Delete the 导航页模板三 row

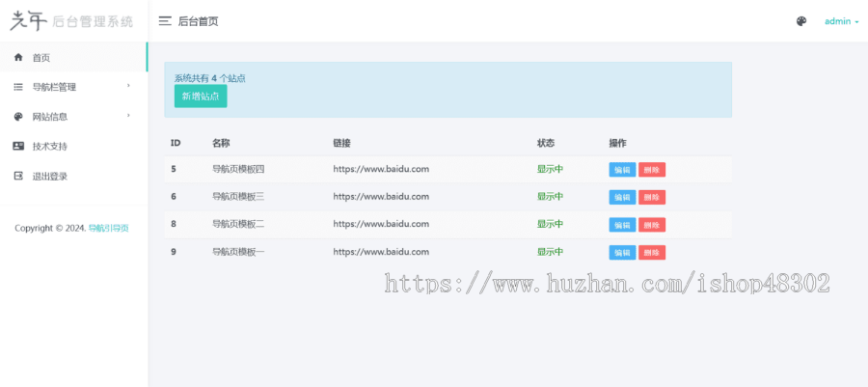pyautogui.click(x=652, y=197)
